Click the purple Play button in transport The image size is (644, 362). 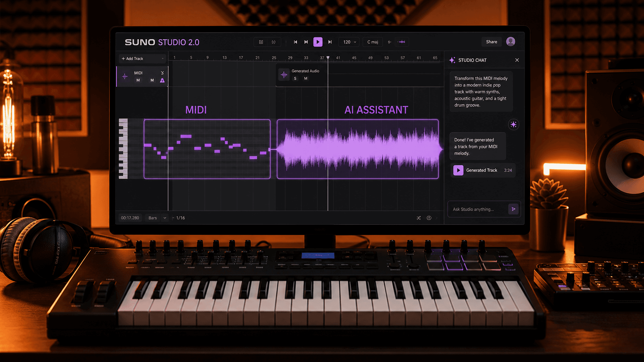coord(318,42)
